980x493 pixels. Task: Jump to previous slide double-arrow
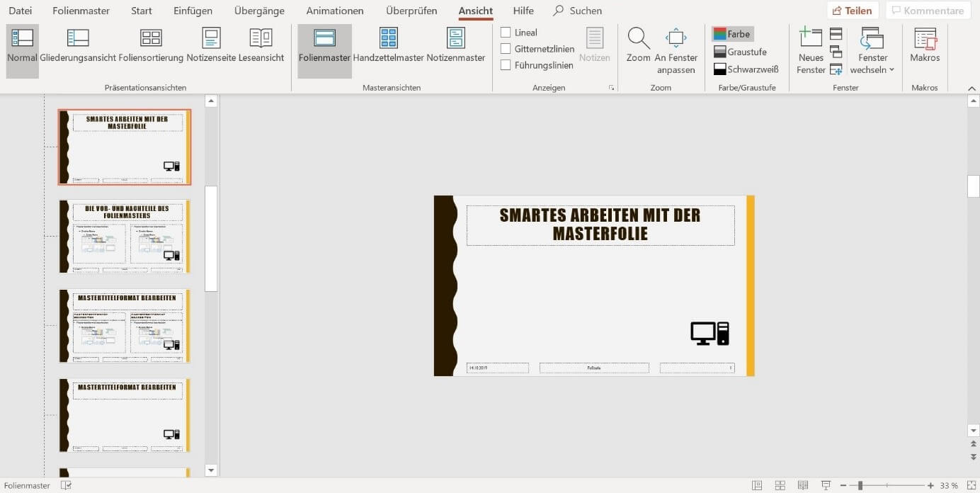974,444
